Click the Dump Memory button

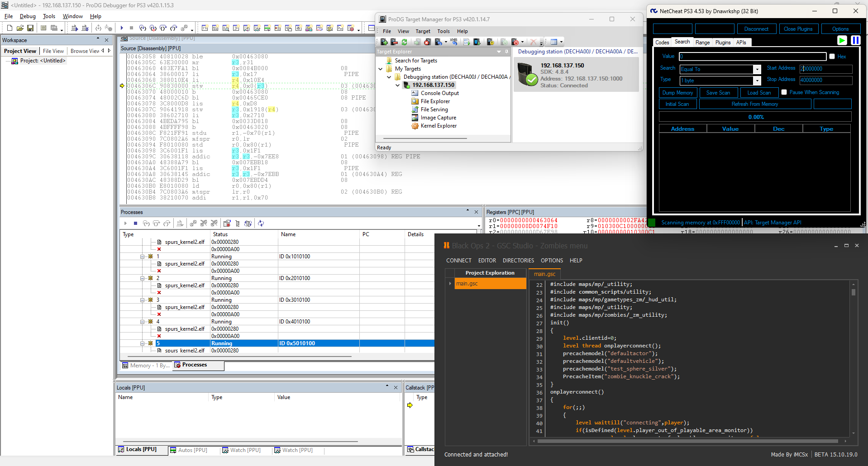(677, 93)
